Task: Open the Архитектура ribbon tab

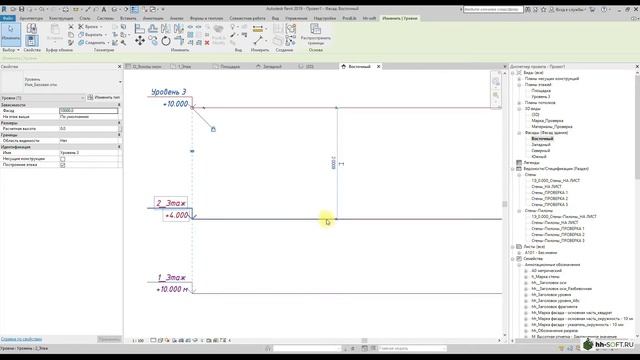Action: tap(31, 18)
